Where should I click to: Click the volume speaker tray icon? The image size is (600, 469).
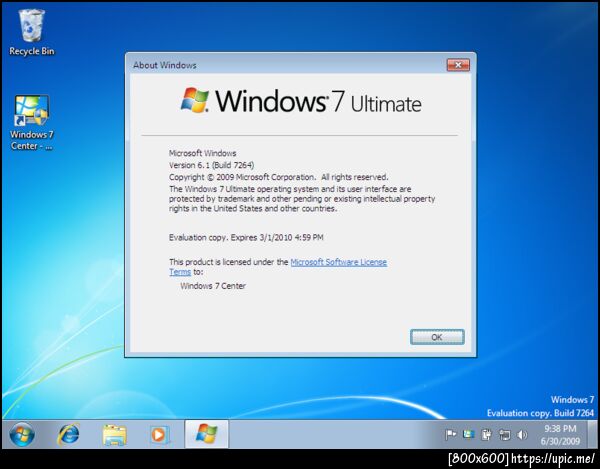[x=522, y=435]
